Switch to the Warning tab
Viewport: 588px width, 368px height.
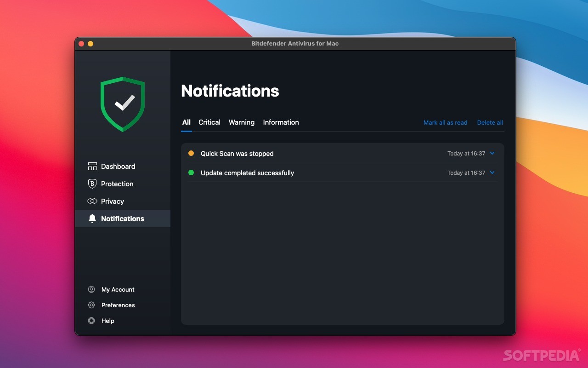(x=242, y=122)
